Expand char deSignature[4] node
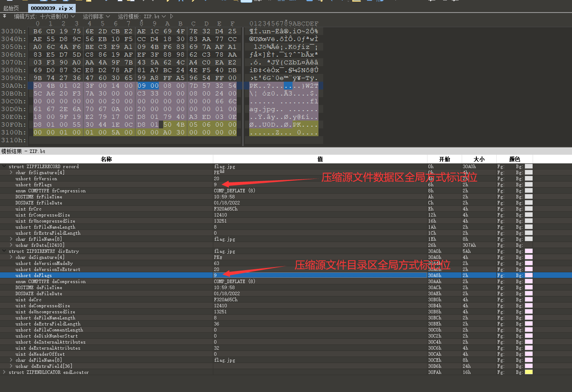The width and height of the screenshot is (572, 392). 11,257
